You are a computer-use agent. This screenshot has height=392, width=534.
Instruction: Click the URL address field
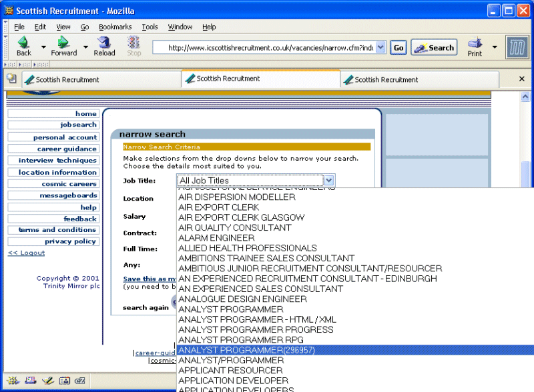pos(264,47)
